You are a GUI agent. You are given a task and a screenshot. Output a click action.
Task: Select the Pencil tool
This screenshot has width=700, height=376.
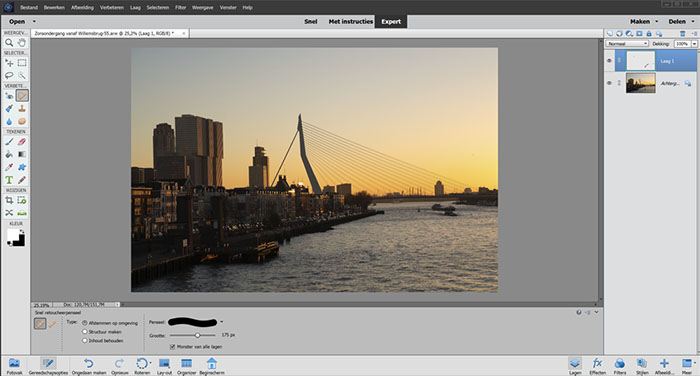click(x=22, y=180)
